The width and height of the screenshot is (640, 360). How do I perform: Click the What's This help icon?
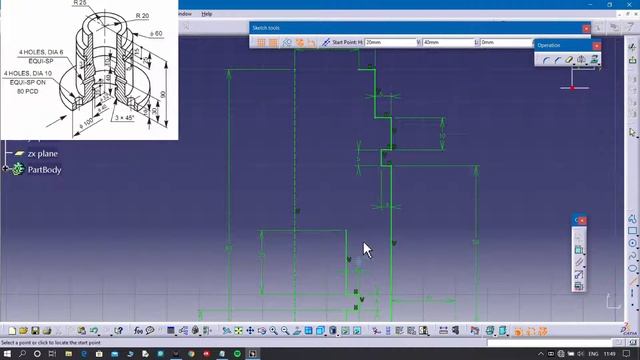tap(118, 331)
